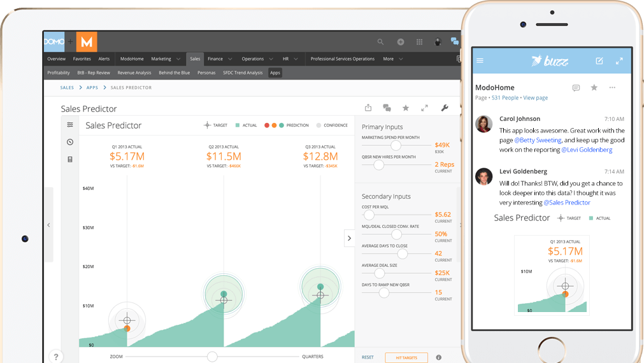
Task: Toggle the Actual legend in tablet chart
Action: coord(246,125)
